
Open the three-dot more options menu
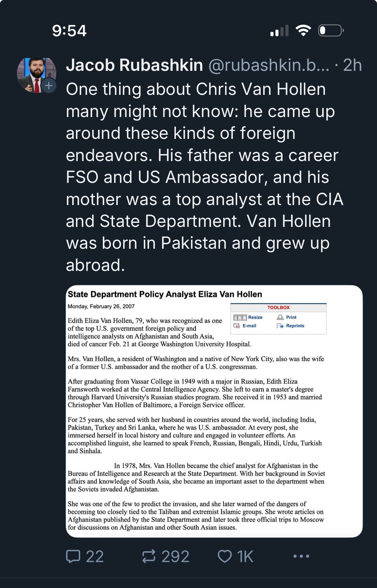pos(301,556)
